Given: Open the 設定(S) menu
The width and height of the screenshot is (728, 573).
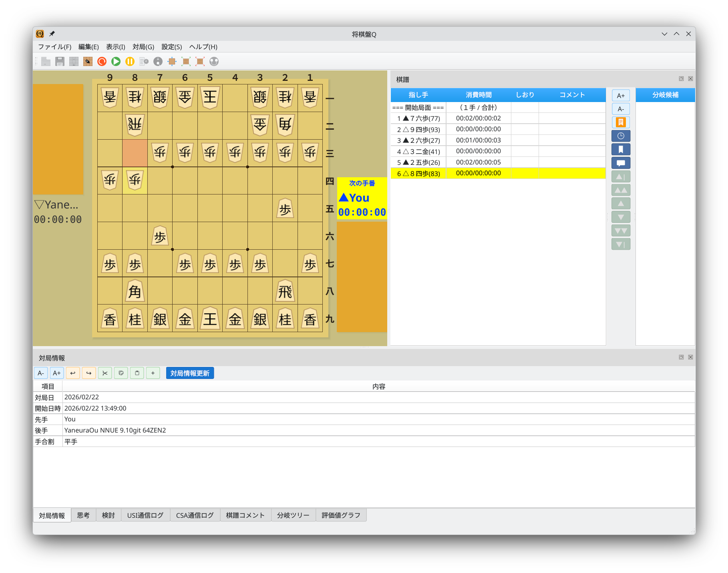Looking at the screenshot, I should (x=171, y=47).
